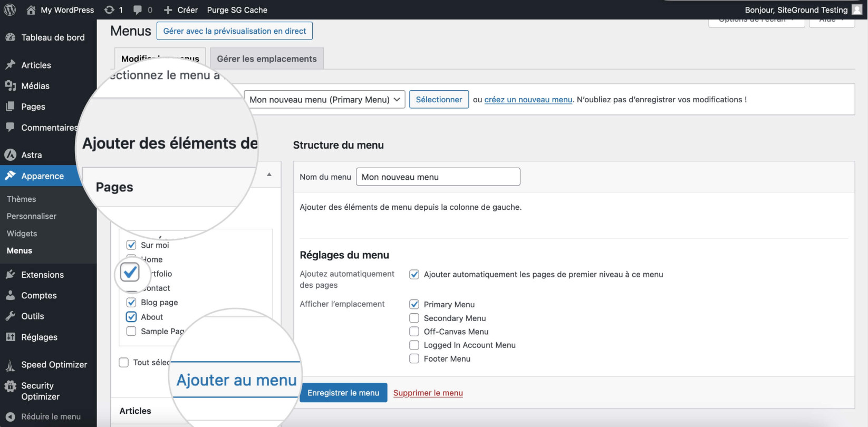Image resolution: width=868 pixels, height=427 pixels.
Task: Open My WordPress site home icon
Action: click(x=31, y=9)
